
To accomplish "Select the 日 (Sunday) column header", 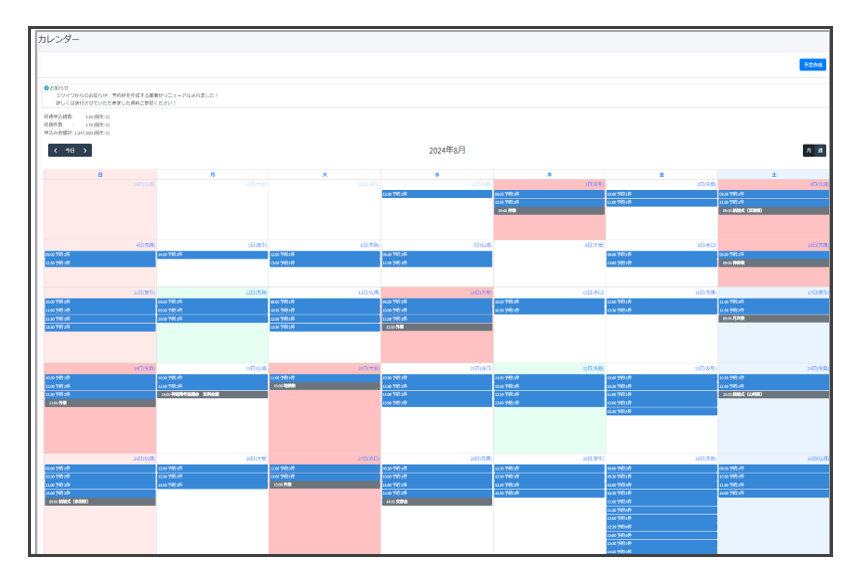I will pyautogui.click(x=99, y=175).
